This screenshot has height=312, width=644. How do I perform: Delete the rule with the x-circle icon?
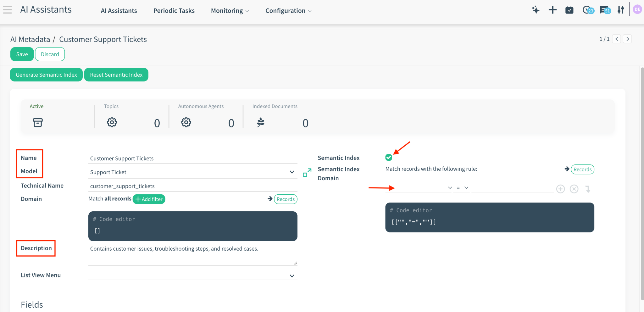click(x=574, y=189)
